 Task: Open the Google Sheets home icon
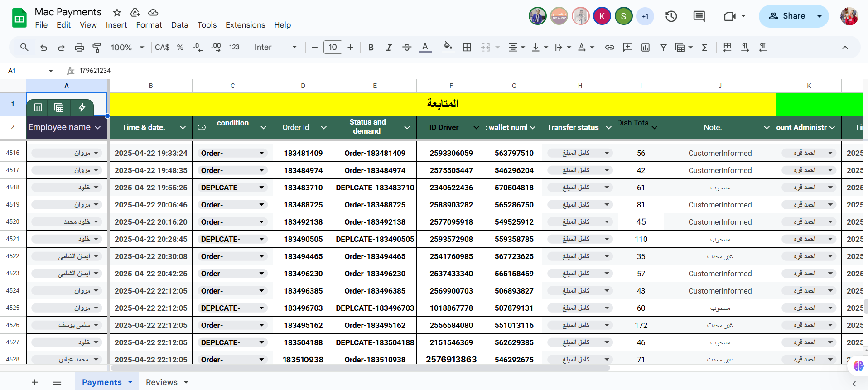[x=19, y=18]
